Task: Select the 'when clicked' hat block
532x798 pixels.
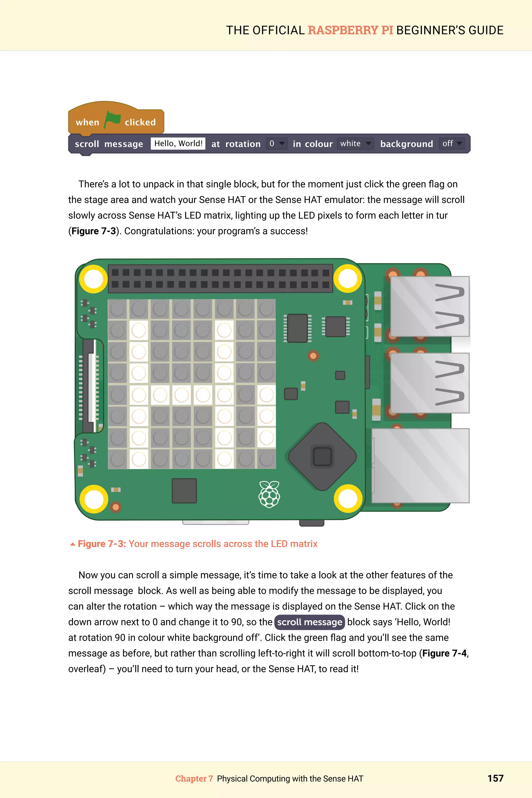Action: click(116, 118)
